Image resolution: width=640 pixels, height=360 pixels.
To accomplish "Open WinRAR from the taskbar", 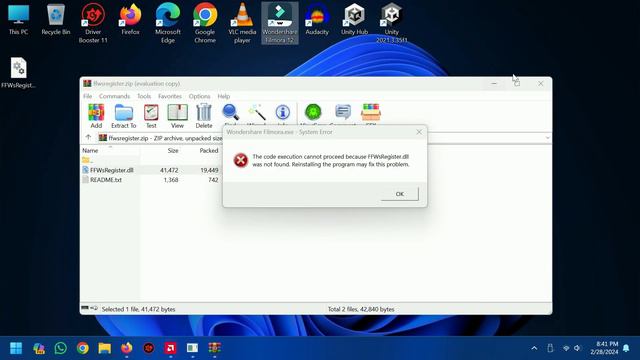I will (215, 348).
